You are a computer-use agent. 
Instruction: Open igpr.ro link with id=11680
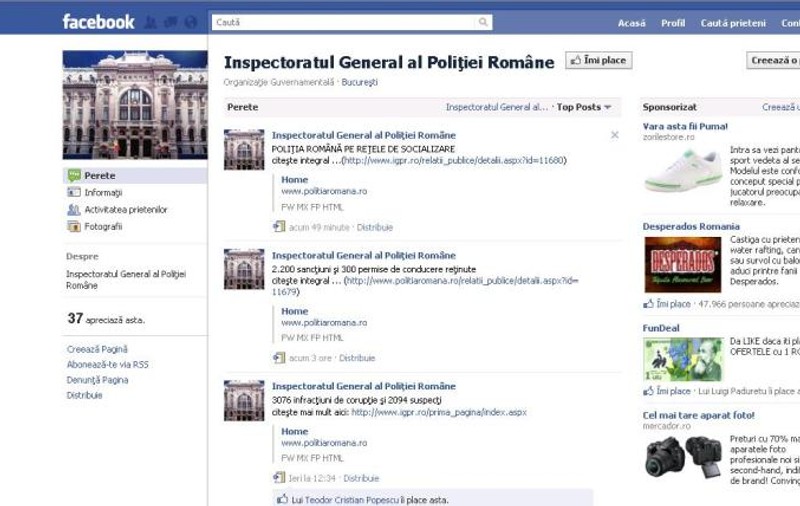[x=454, y=161]
